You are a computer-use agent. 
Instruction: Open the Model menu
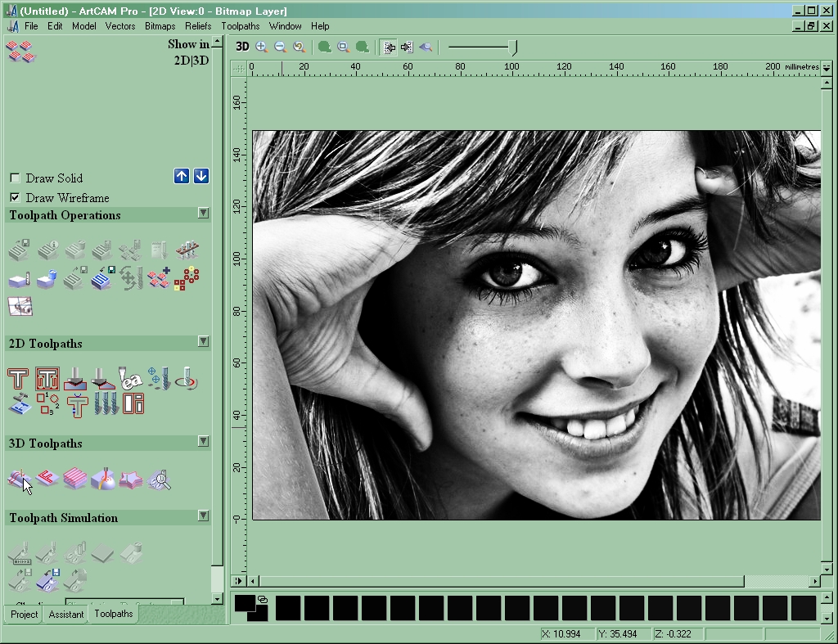click(x=84, y=25)
